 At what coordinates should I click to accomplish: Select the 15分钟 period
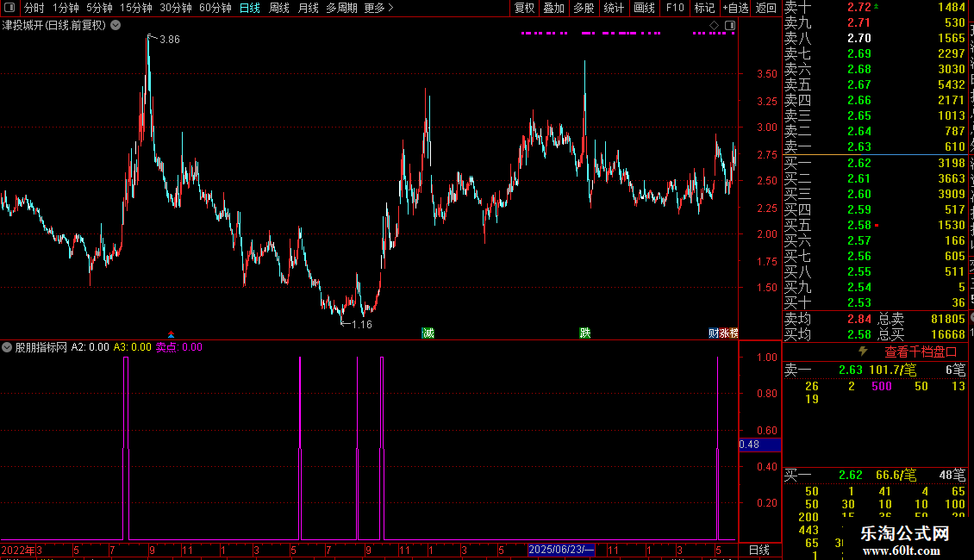click(x=136, y=8)
